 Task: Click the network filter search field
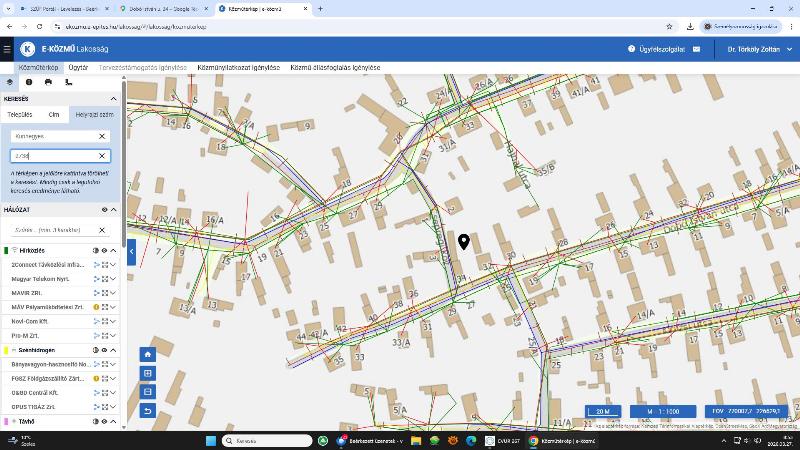click(x=52, y=230)
